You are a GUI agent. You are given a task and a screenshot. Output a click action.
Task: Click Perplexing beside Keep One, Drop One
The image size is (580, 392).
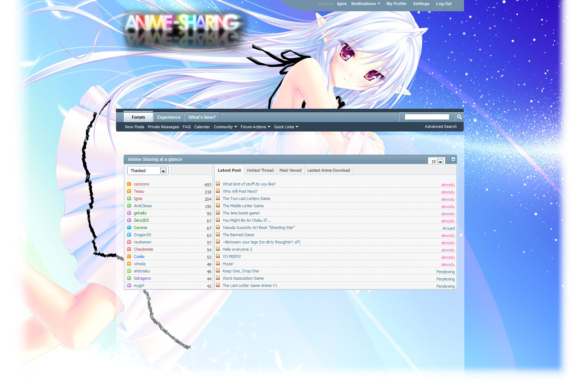click(446, 272)
